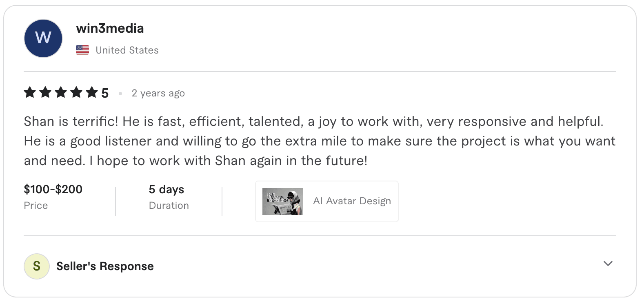Click the $100-$200 price label
The height and width of the screenshot is (304, 644).
point(53,189)
